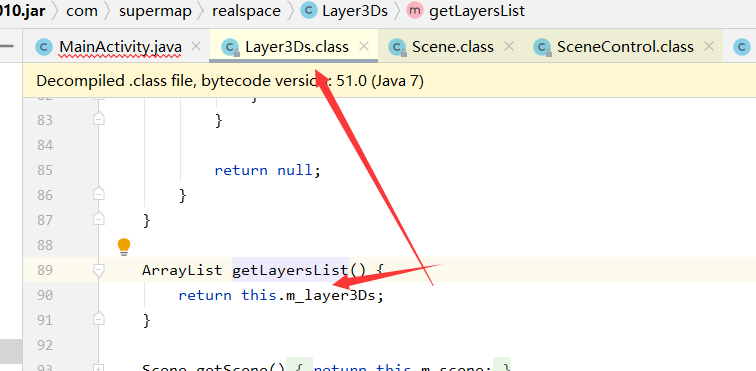Click line number 90 in the gutter

45,295
